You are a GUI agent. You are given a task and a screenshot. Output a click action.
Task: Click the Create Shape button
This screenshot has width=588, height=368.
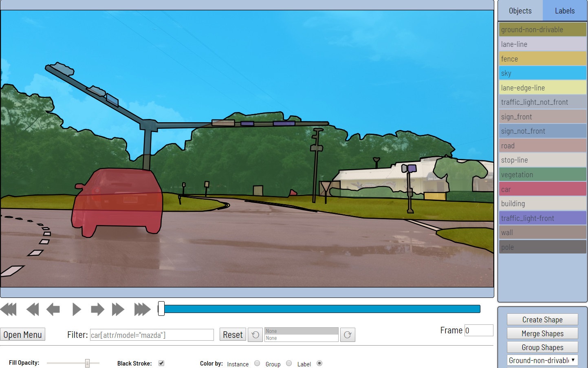(542, 320)
